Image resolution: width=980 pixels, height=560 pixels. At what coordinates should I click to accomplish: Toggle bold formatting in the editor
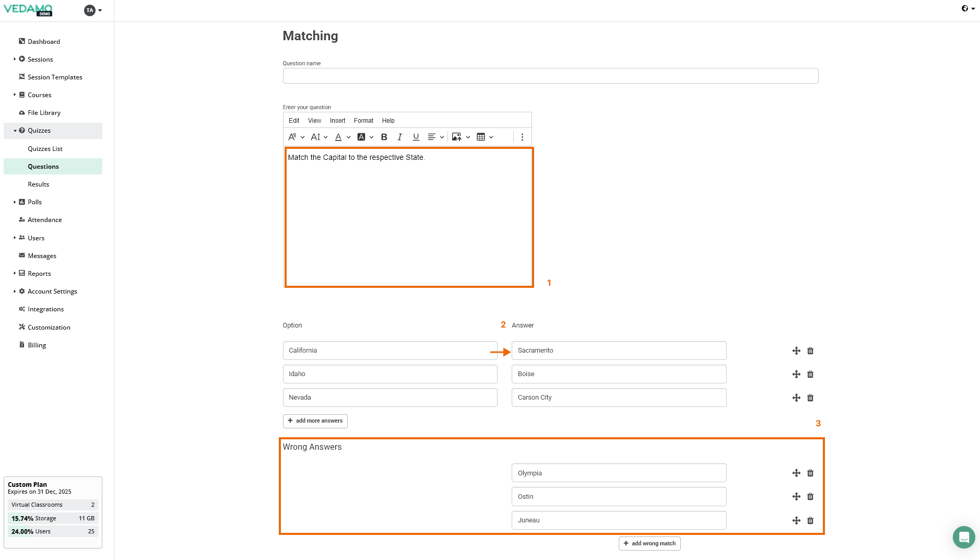tap(384, 137)
